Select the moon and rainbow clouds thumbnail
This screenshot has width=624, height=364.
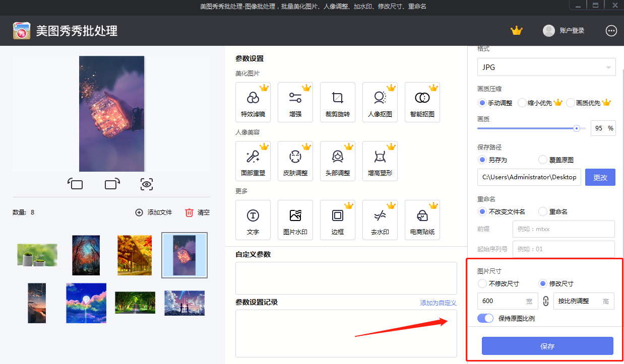coord(86,303)
